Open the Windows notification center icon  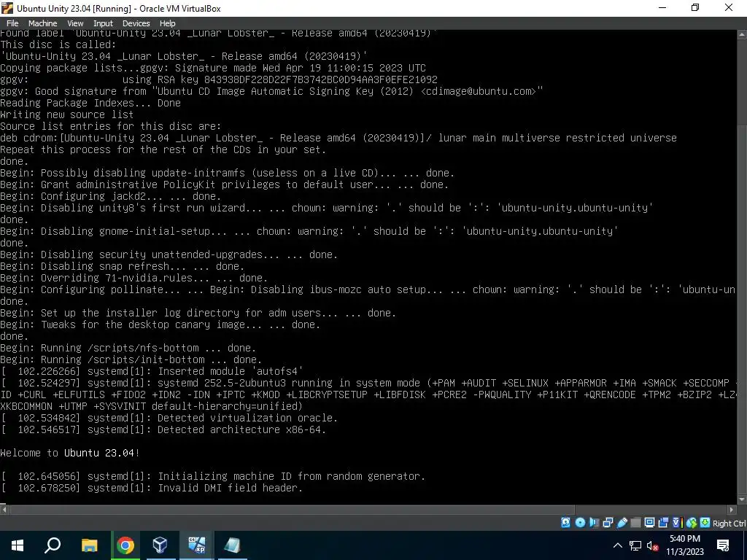[x=723, y=545]
